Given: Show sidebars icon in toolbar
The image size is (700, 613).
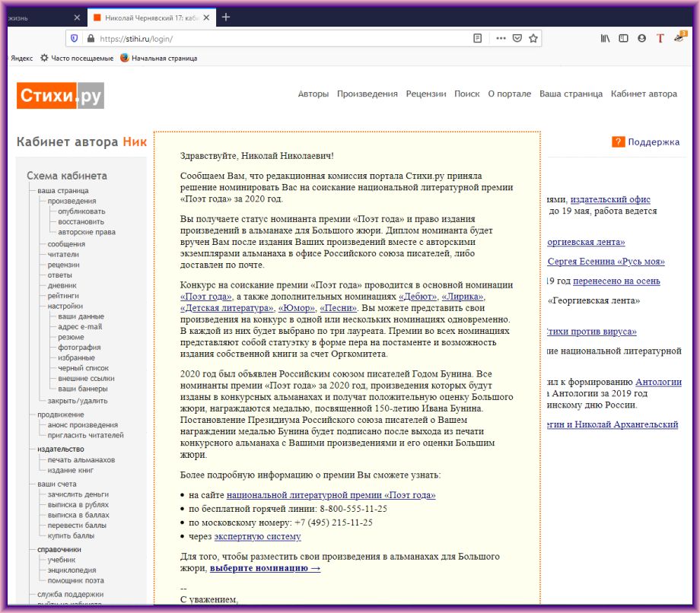Looking at the screenshot, I should click(623, 38).
